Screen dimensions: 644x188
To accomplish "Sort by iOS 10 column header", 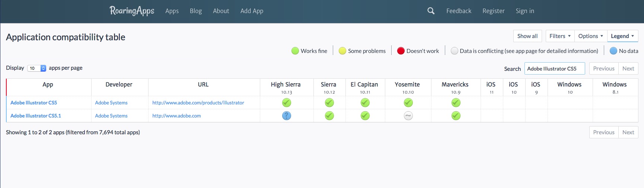I will point(514,87).
